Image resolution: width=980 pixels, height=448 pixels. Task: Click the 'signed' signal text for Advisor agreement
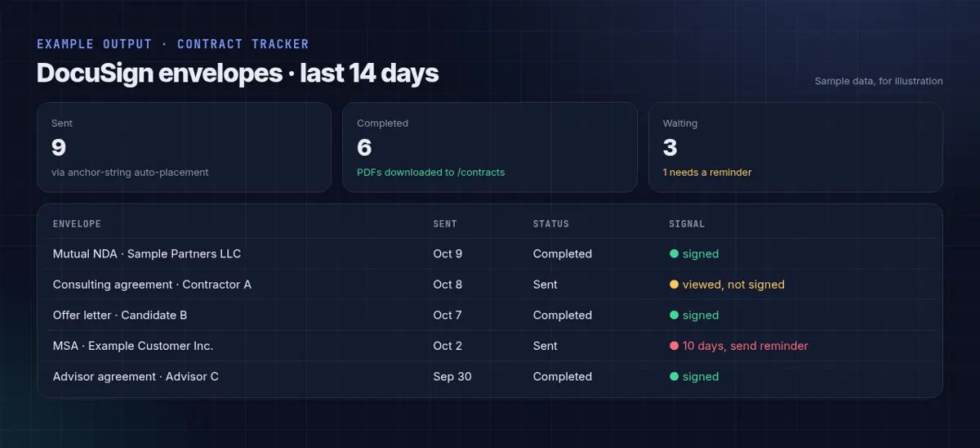(701, 377)
